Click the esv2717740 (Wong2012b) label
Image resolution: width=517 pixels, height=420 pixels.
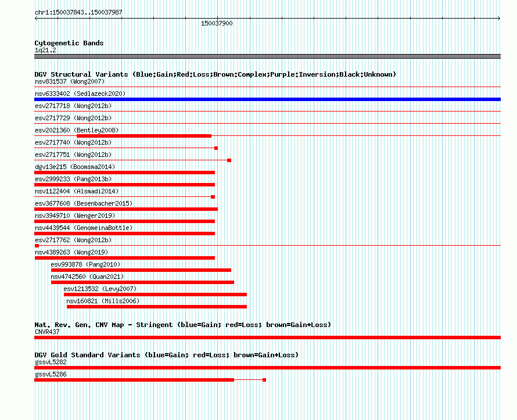73,142
